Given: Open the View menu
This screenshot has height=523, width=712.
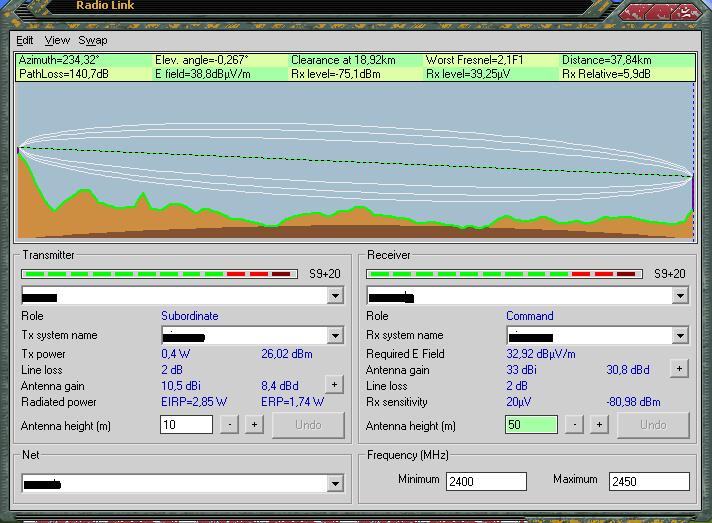Looking at the screenshot, I should click(57, 40).
